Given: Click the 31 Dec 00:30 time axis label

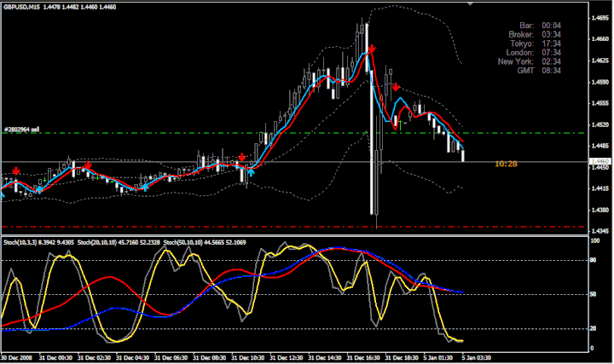Looking at the screenshot, I should tap(55, 358).
